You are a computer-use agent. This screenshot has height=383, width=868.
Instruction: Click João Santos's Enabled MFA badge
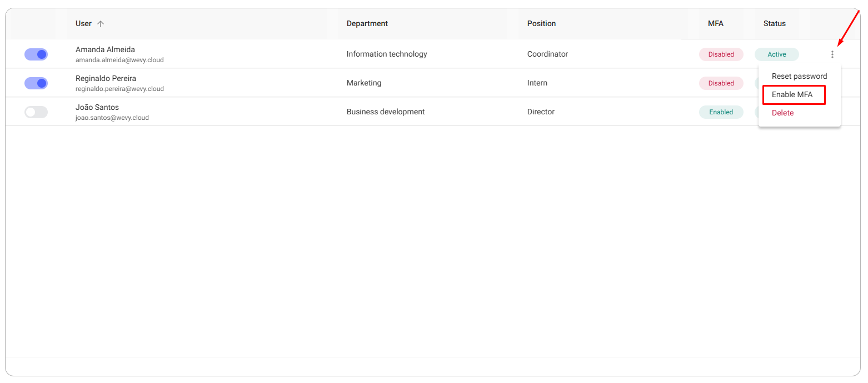click(x=721, y=112)
